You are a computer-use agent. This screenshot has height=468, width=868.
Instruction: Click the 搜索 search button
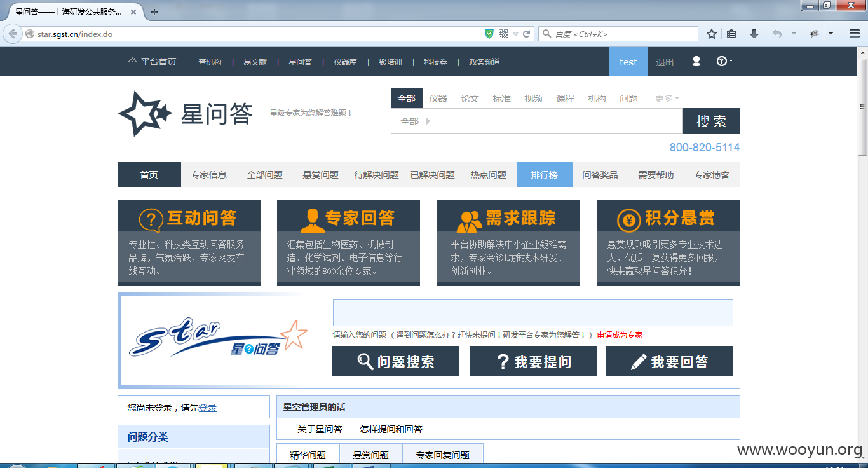tap(712, 121)
